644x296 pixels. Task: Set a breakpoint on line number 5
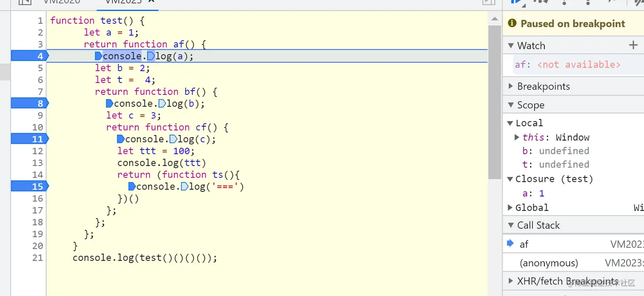click(x=40, y=68)
